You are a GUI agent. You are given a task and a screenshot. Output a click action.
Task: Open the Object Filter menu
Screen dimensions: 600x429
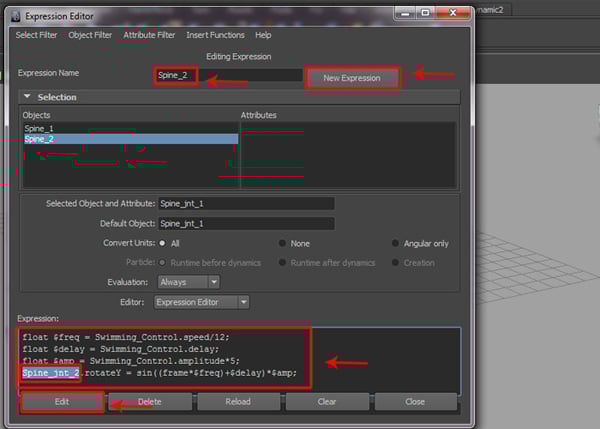(x=90, y=35)
